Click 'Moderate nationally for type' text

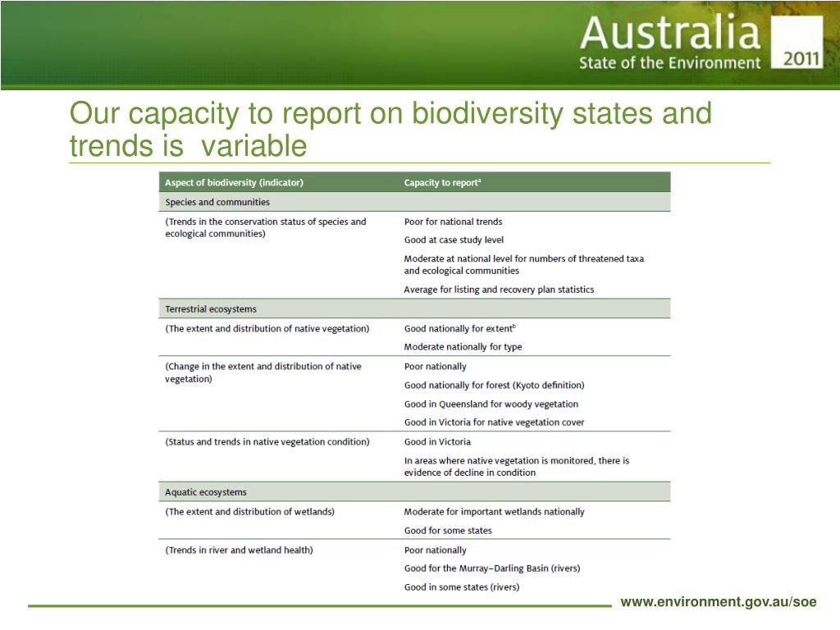coord(463,347)
